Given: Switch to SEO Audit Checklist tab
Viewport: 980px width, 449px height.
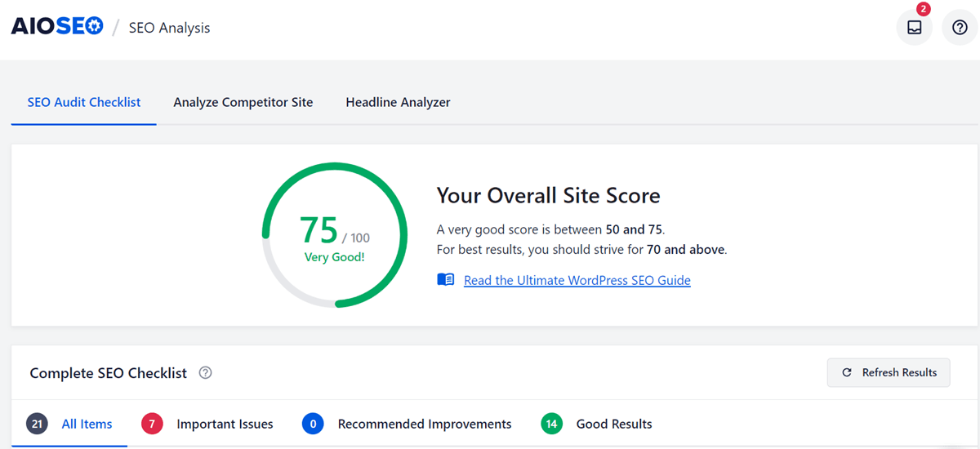Looking at the screenshot, I should click(x=84, y=103).
